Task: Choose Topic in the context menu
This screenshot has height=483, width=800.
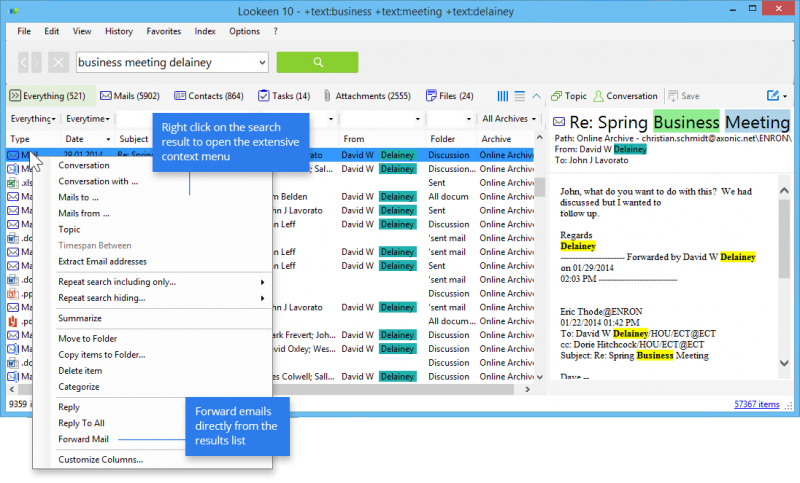Action: 69,230
